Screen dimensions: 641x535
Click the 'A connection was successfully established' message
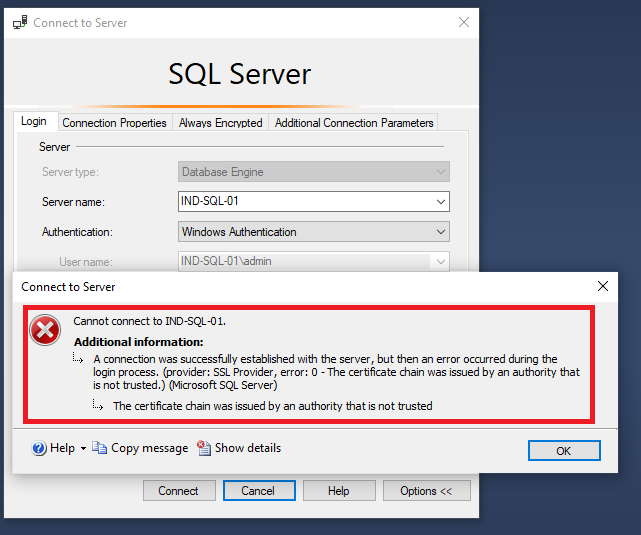point(336,372)
